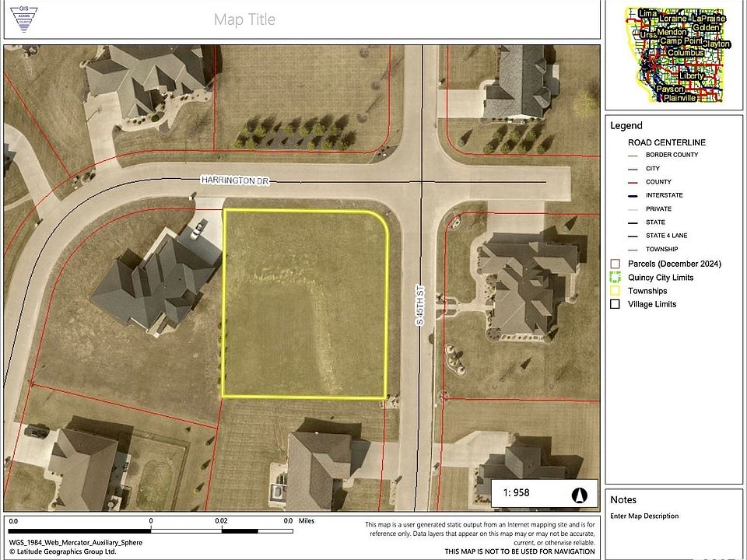The height and width of the screenshot is (560, 747).
Task: Click the HARRINGTON DR street label
Action: pyautogui.click(x=235, y=180)
